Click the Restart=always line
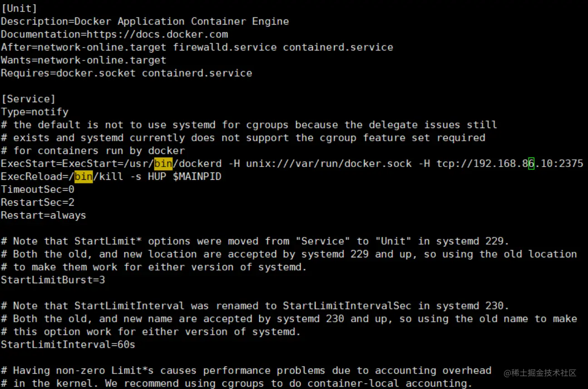This screenshot has height=389, width=588. pos(44,215)
